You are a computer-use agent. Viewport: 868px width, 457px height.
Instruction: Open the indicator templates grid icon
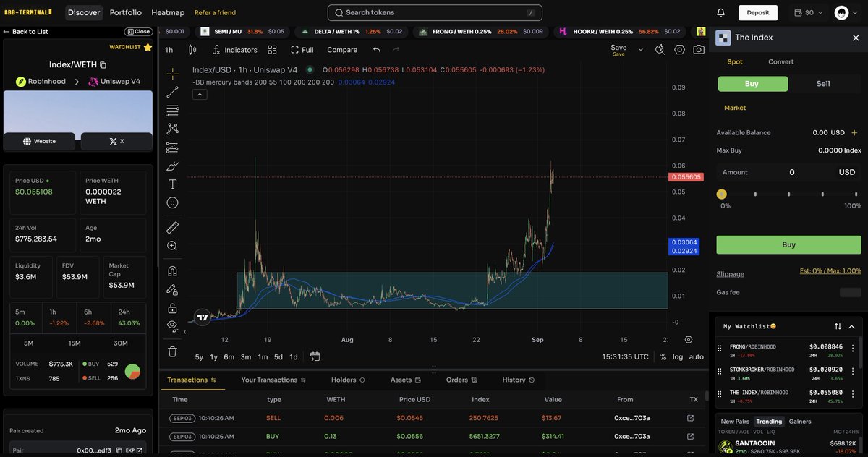(x=272, y=50)
